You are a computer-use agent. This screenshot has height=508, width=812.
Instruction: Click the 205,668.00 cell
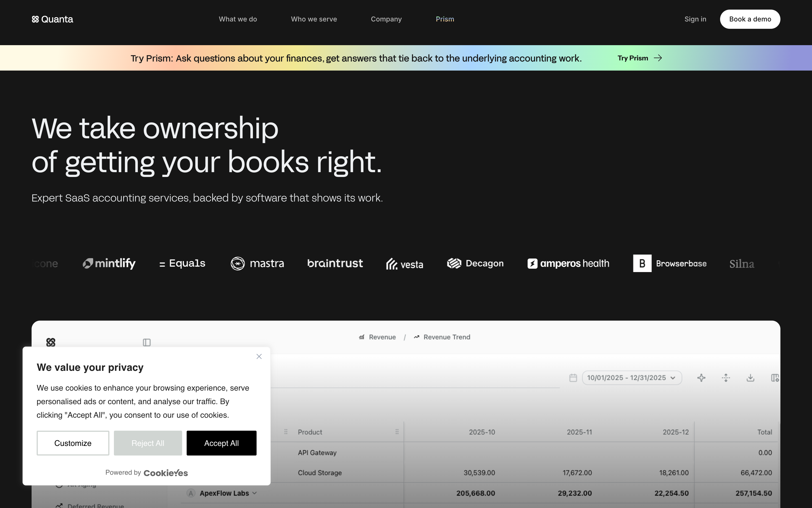pos(475,493)
